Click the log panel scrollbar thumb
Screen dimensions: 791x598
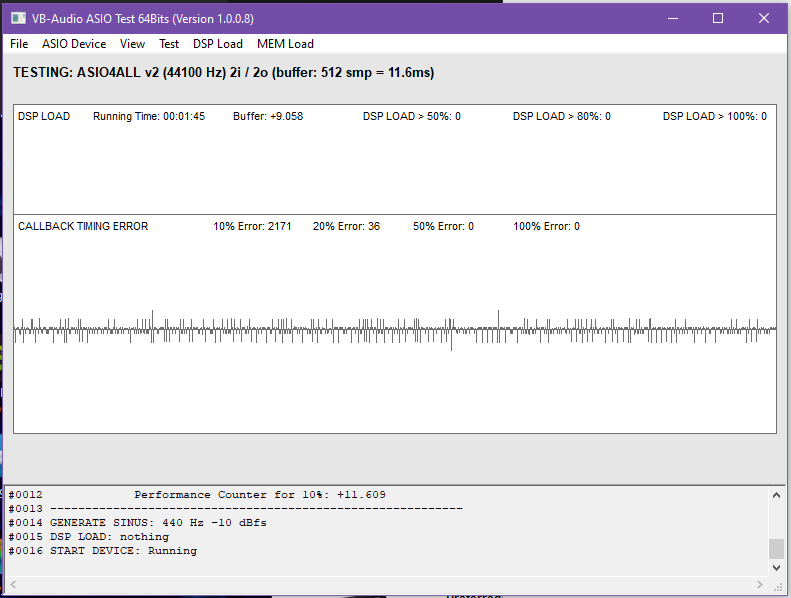pyautogui.click(x=776, y=549)
